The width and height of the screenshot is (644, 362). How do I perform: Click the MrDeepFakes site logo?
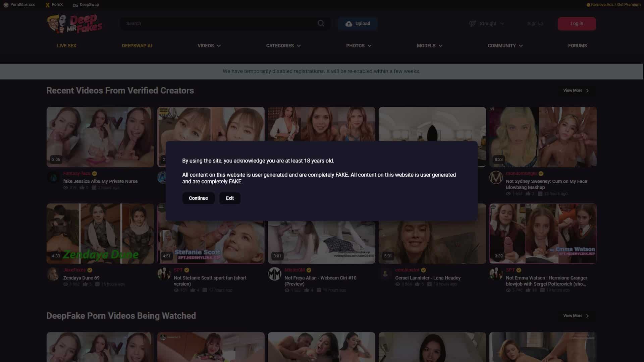[x=74, y=23]
